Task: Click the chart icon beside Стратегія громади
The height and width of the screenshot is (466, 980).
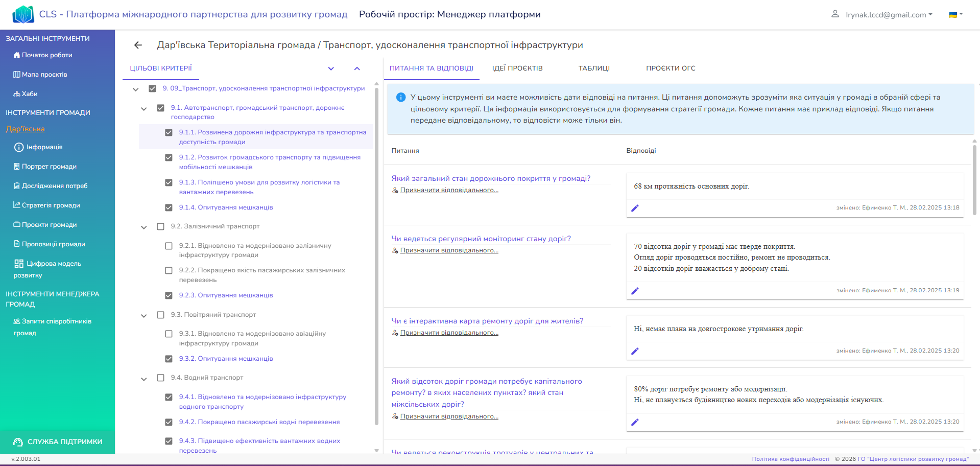Action: coord(17,205)
